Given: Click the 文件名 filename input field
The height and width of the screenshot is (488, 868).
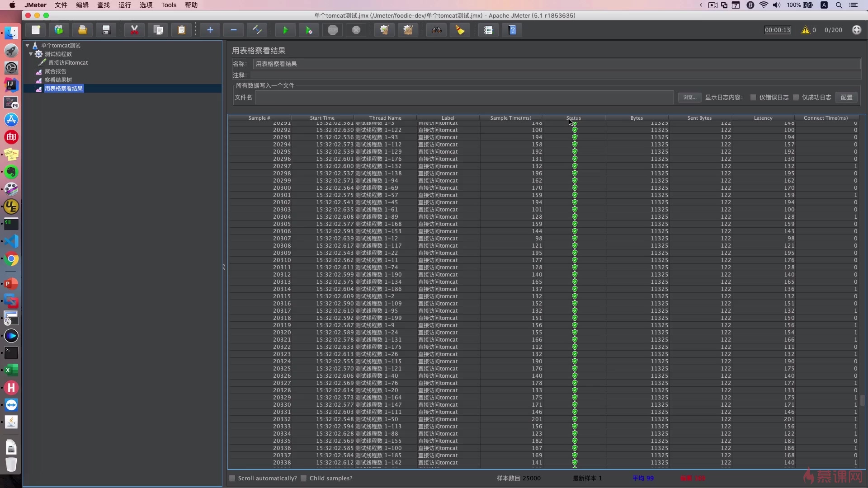Looking at the screenshot, I should coord(464,97).
